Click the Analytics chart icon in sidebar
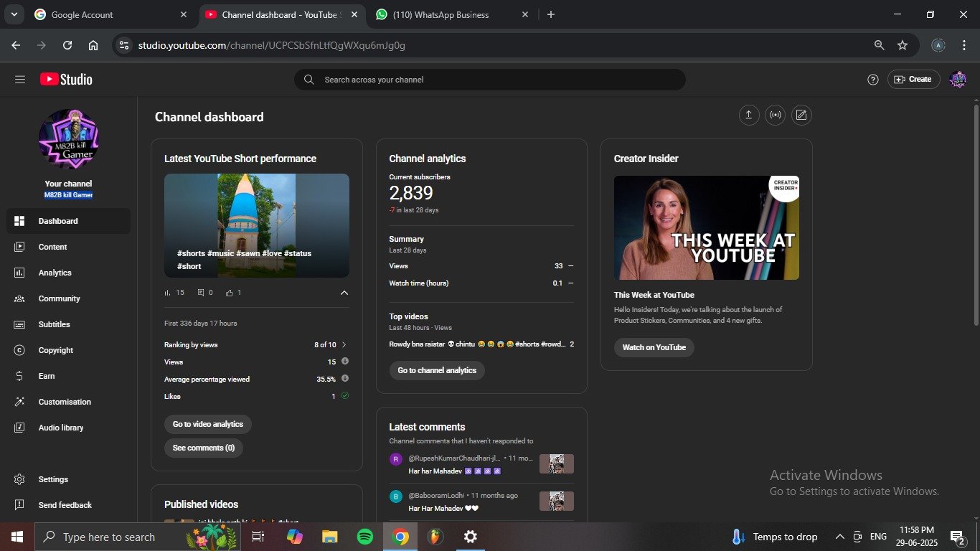The width and height of the screenshot is (980, 551). coord(19,273)
